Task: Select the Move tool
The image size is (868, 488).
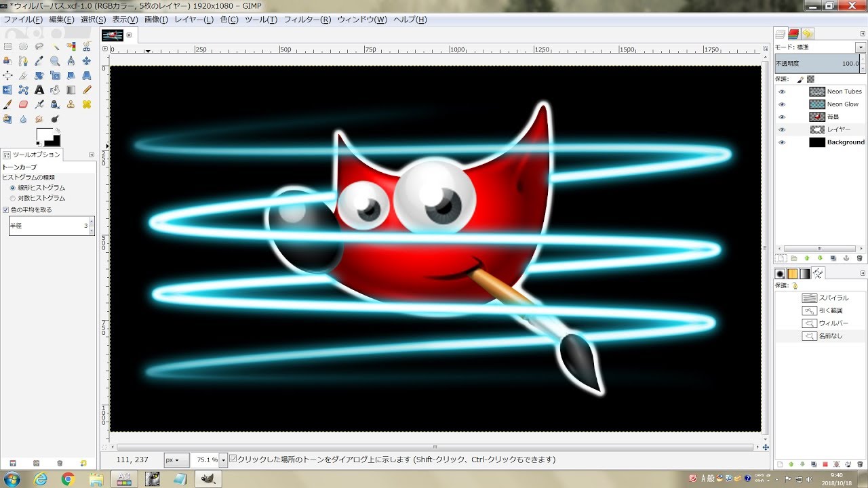Action: click(x=87, y=61)
